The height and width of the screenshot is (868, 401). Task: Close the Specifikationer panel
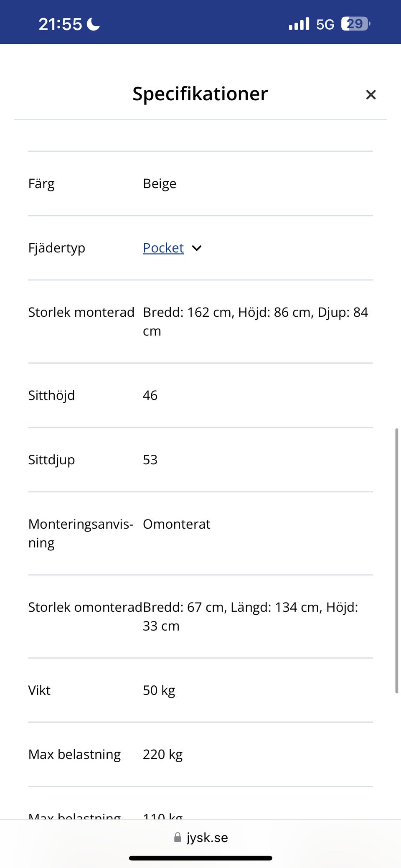click(371, 95)
